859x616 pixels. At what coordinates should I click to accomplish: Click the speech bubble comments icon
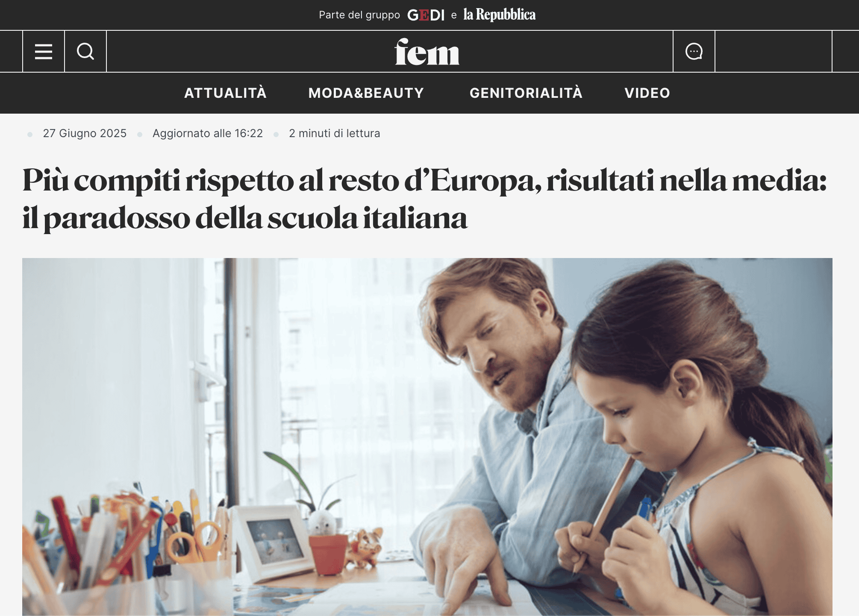point(694,51)
